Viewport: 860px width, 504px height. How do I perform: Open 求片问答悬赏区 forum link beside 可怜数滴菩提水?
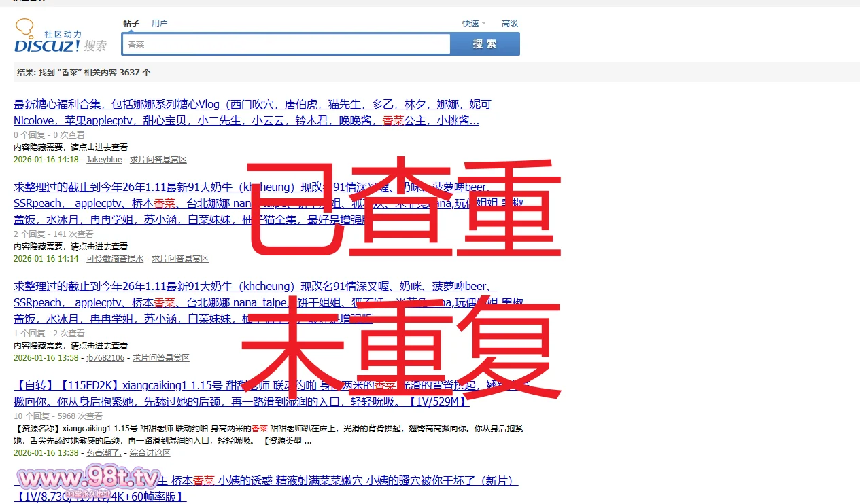(180, 259)
